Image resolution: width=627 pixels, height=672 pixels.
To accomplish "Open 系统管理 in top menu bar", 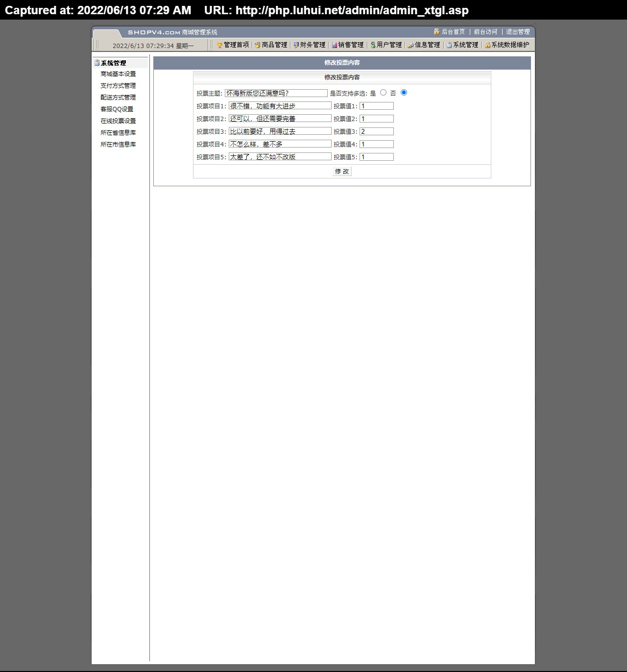I will pyautogui.click(x=466, y=45).
